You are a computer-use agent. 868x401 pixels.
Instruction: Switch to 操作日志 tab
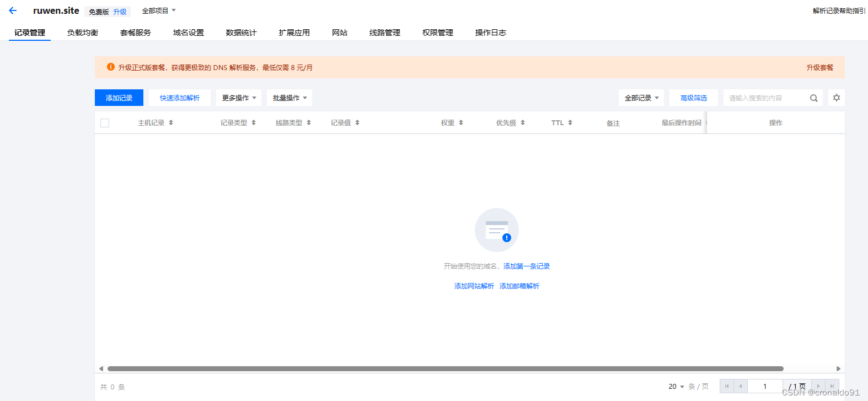point(491,33)
